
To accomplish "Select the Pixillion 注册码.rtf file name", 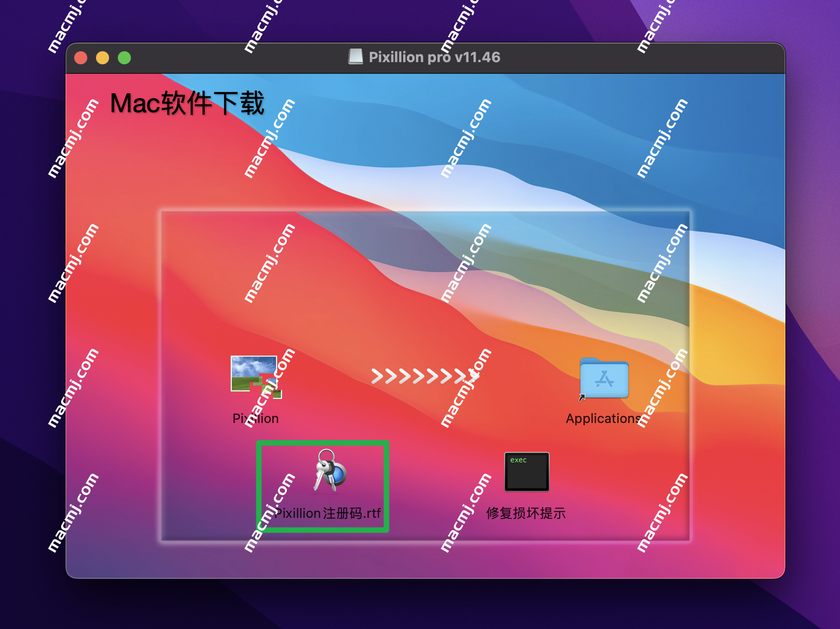I will (x=327, y=513).
